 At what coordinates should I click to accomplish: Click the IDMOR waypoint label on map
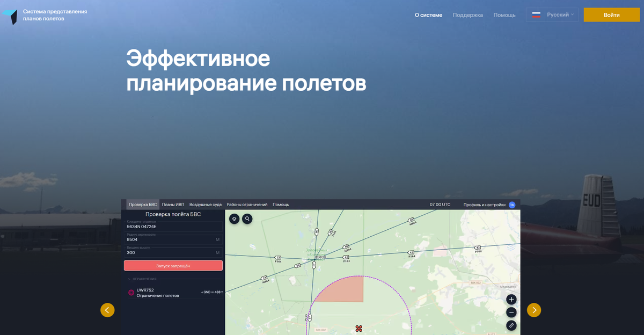click(x=320, y=257)
